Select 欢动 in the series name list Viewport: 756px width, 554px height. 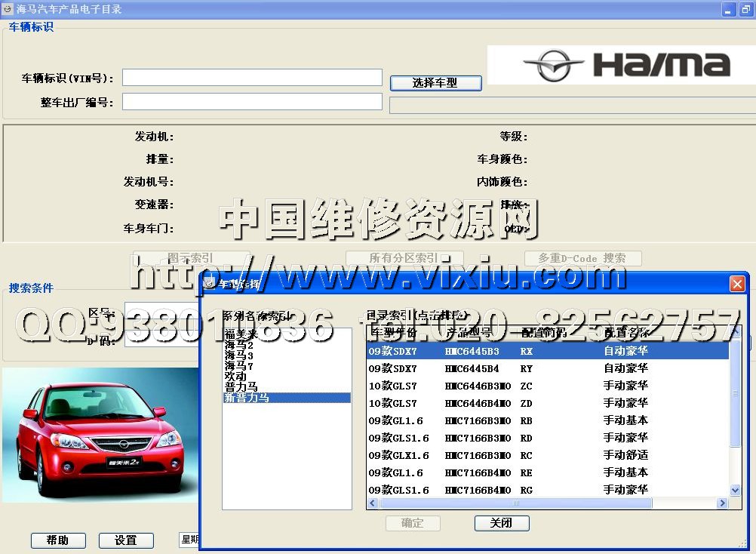pos(235,376)
